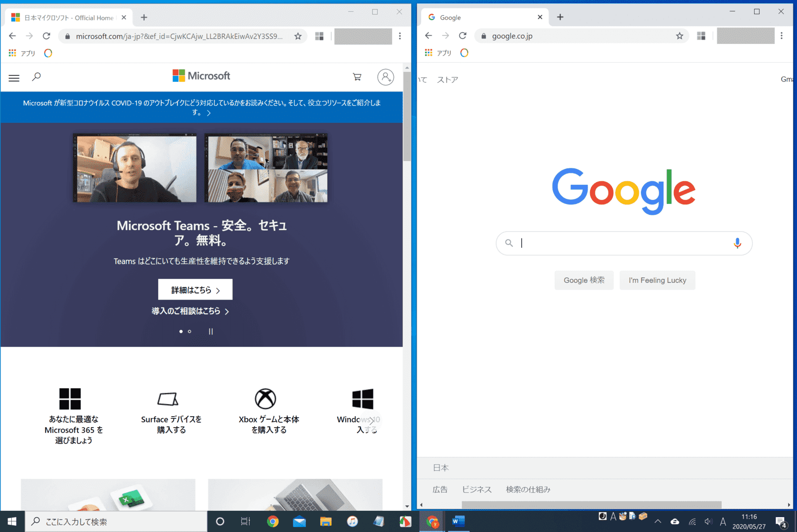
Task: Click the Microsoft logo on the page
Action: point(201,76)
